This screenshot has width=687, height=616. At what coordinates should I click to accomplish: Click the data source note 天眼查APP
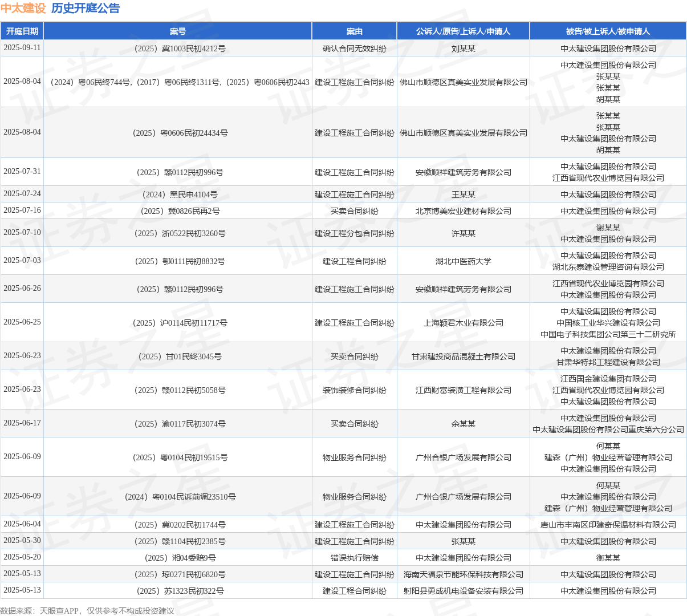tap(59, 611)
